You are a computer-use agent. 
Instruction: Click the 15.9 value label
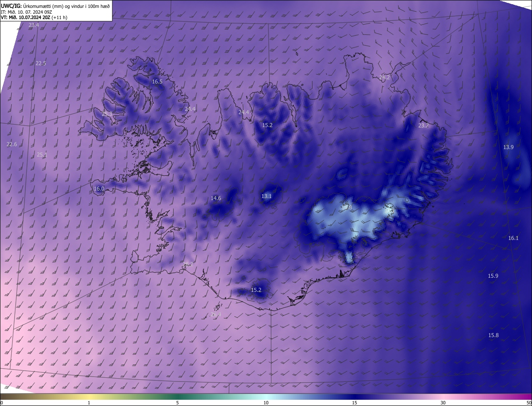[x=493, y=276]
